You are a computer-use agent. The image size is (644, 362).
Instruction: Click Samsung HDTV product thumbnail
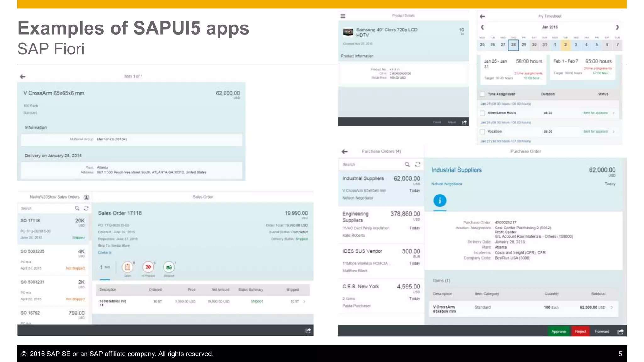[x=348, y=32]
